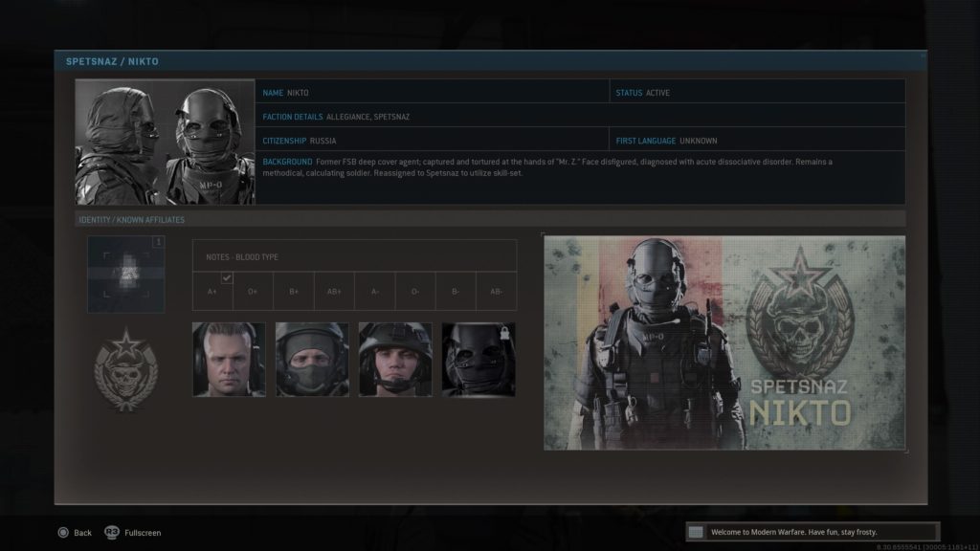
Task: Select operator wearing helmet with chinstrap portrait
Action: point(395,360)
